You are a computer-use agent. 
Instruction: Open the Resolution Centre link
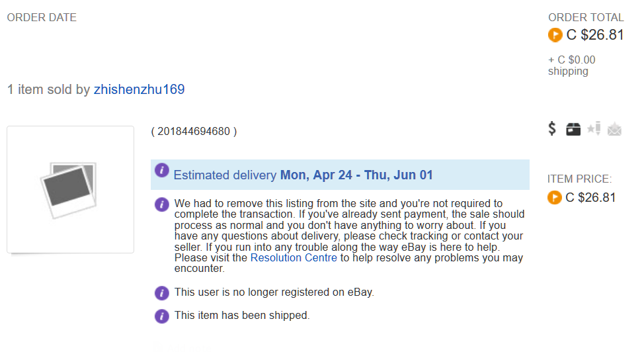pyautogui.click(x=294, y=258)
